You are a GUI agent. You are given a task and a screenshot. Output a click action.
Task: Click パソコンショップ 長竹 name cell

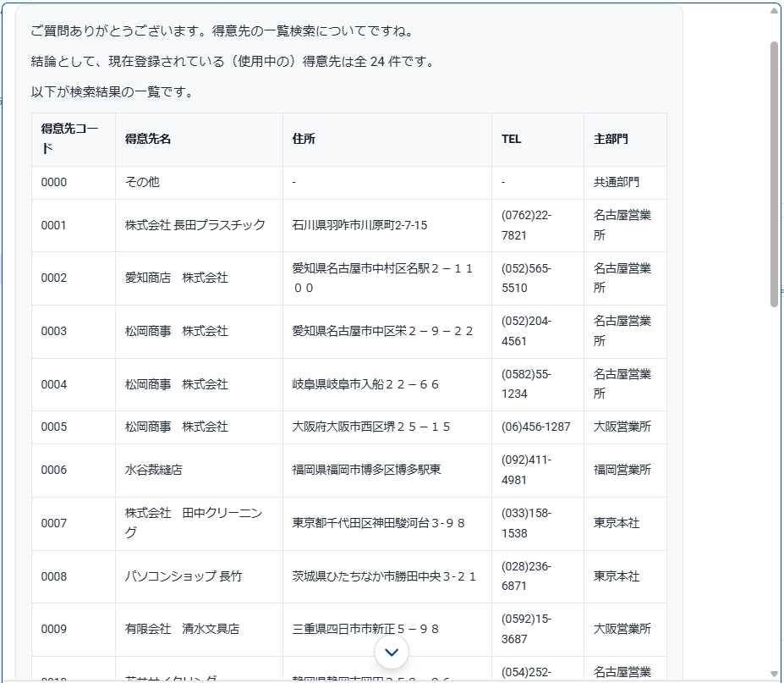click(199, 577)
